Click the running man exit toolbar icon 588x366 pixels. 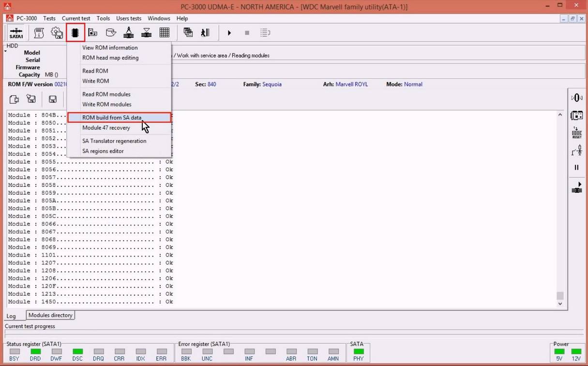[x=205, y=33]
